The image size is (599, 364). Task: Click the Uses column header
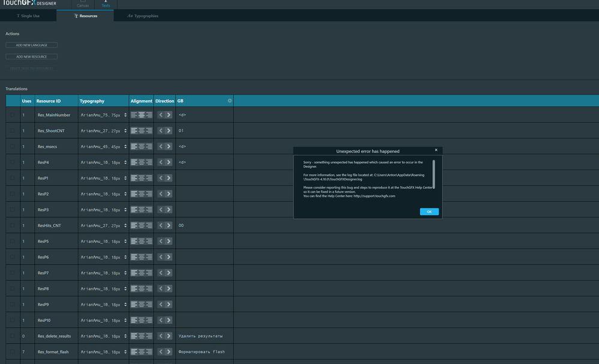tap(27, 101)
